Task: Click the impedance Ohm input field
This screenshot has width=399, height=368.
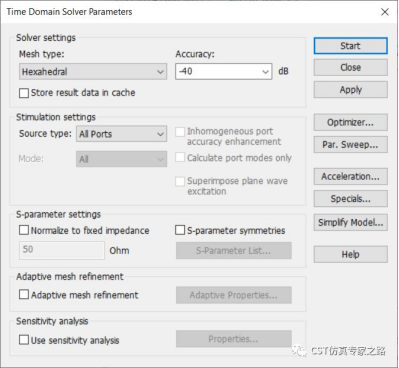Action: click(x=62, y=250)
